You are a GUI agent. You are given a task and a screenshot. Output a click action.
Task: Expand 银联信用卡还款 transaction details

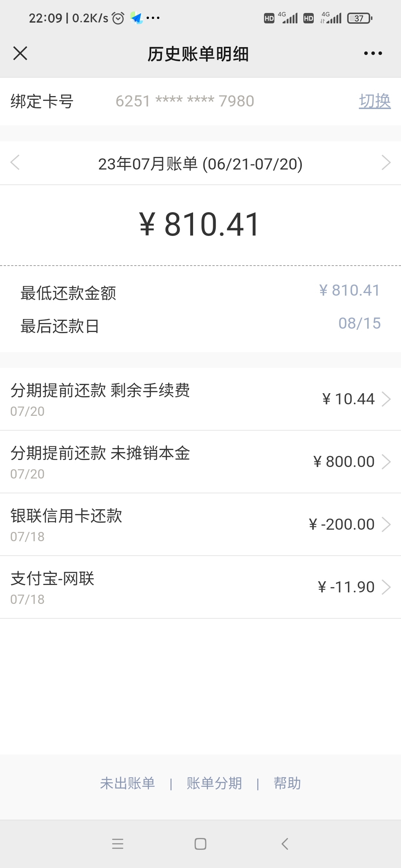[x=200, y=525]
